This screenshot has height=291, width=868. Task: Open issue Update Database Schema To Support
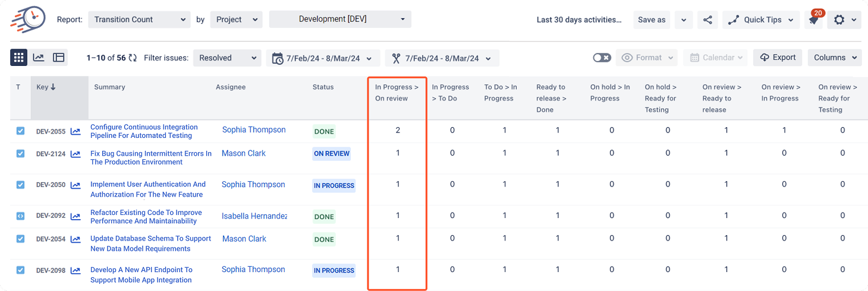pos(150,243)
